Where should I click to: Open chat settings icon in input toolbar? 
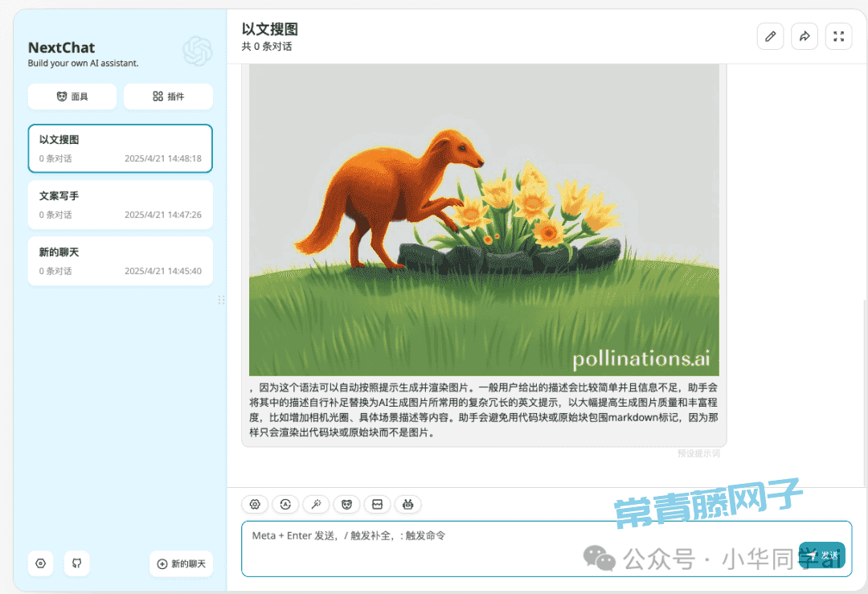click(x=255, y=504)
